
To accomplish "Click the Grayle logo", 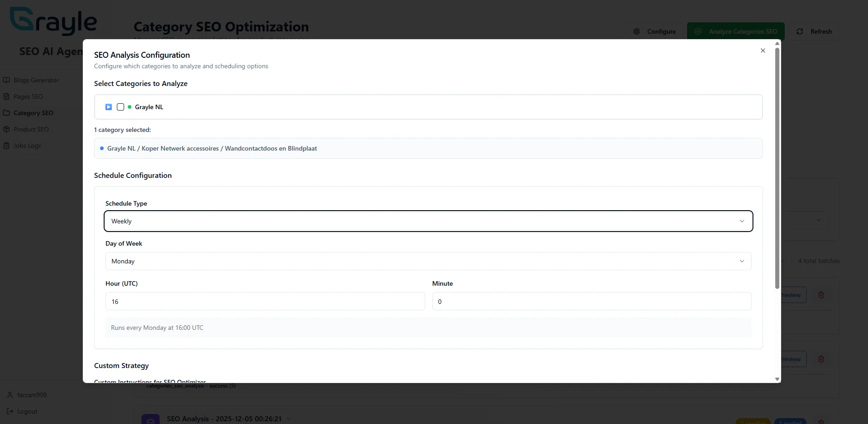I will point(53,21).
